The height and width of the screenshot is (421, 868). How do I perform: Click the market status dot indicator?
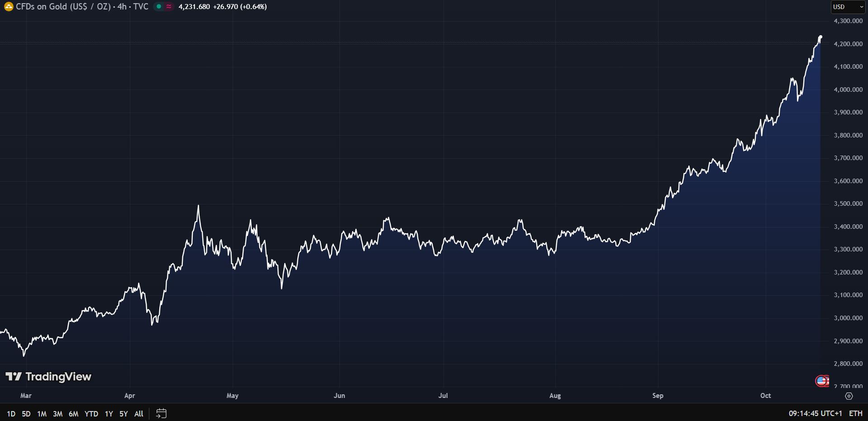point(158,7)
